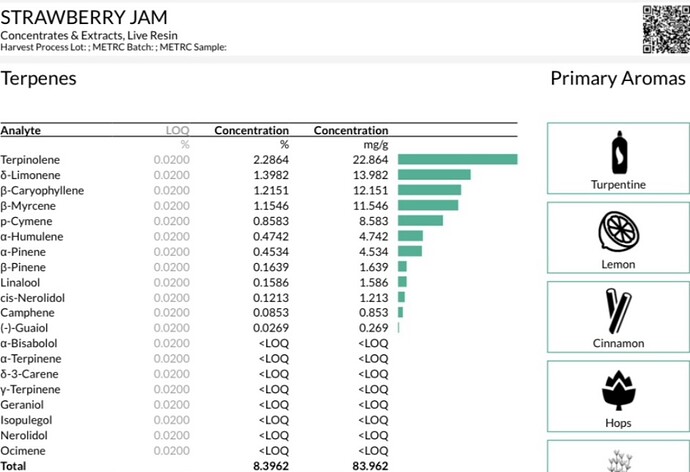Viewport: 690px width, 472px height.
Task: Click the partially visible flower aroma icon
Action: click(x=619, y=461)
